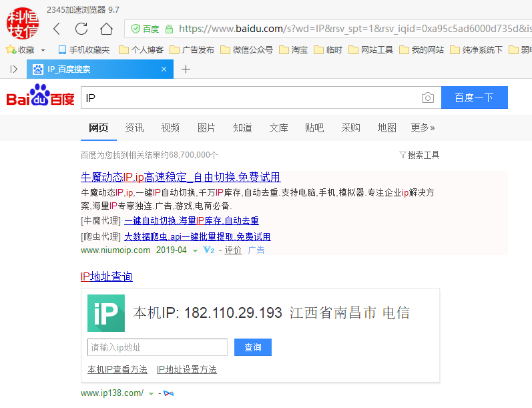532x408 pixels.
Task: Switch to the 贴吧 tab
Action: pyautogui.click(x=314, y=128)
